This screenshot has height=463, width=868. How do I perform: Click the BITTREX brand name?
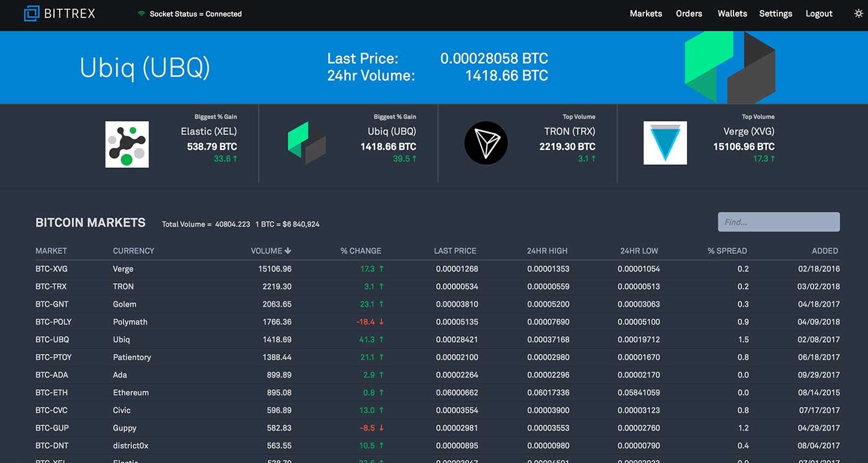click(x=70, y=13)
